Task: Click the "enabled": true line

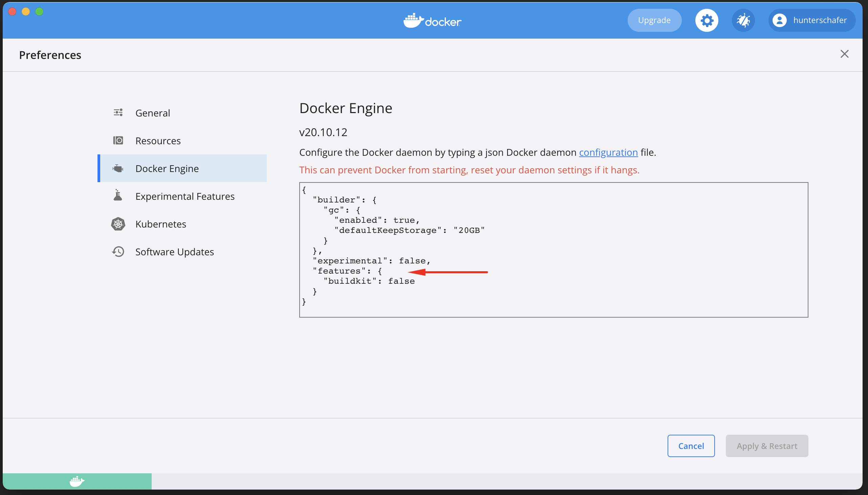Action: point(377,220)
